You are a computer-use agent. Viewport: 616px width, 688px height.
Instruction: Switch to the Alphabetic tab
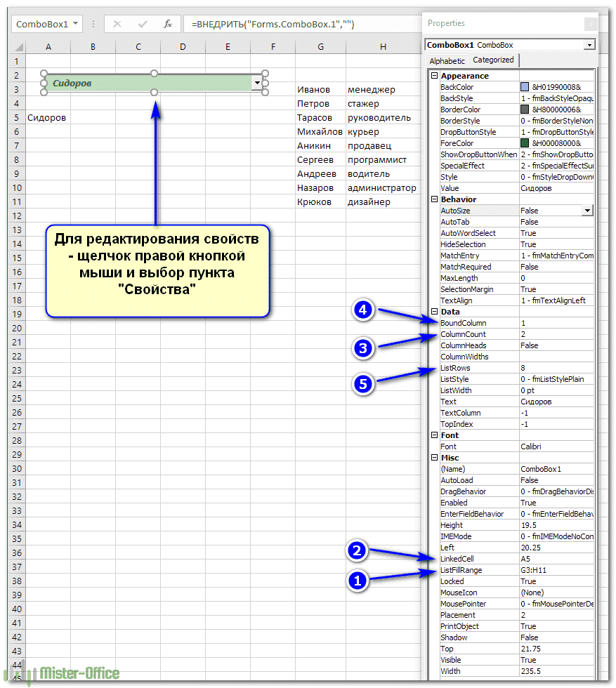click(447, 60)
